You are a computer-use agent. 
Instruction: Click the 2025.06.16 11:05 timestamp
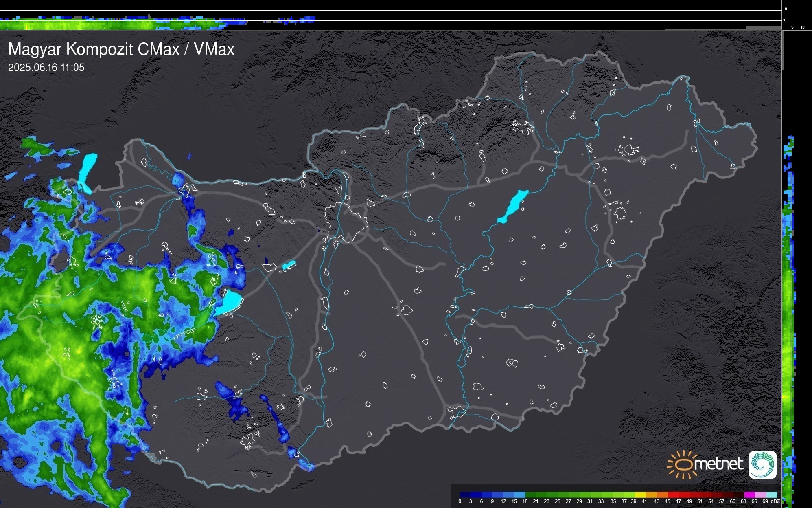(46, 68)
